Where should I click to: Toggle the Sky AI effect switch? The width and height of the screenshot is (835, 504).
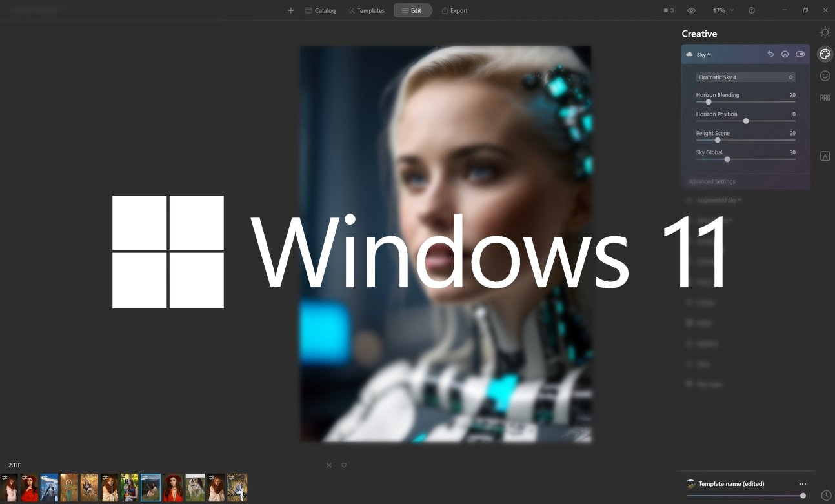800,54
